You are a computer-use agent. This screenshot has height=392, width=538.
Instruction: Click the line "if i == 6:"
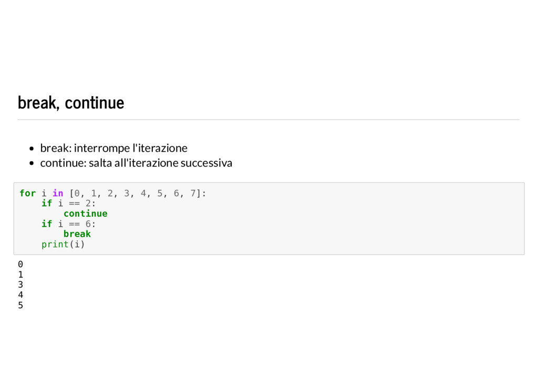click(x=69, y=224)
